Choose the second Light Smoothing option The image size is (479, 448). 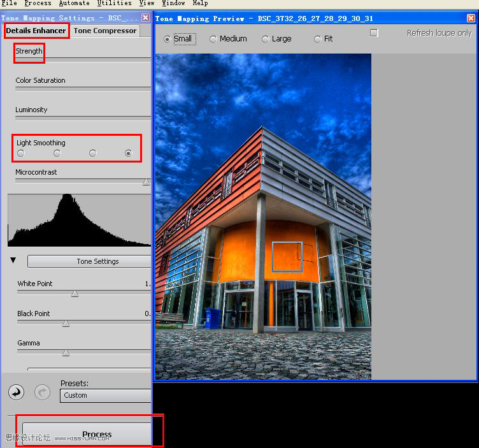click(57, 153)
